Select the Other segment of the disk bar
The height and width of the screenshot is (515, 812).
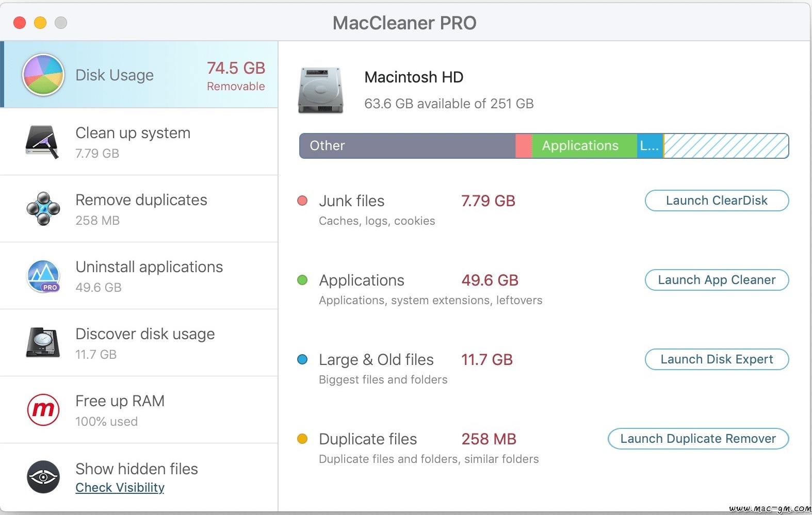point(408,146)
